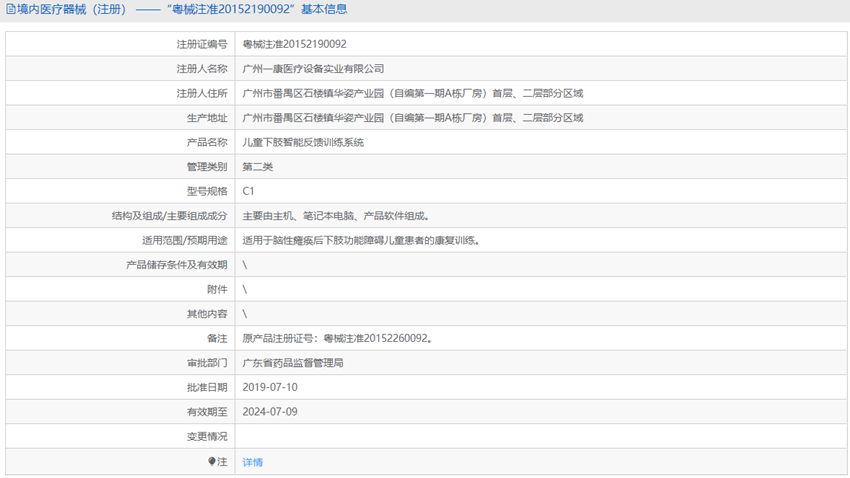Click the 附件 label
850x478 pixels.
click(x=217, y=289)
